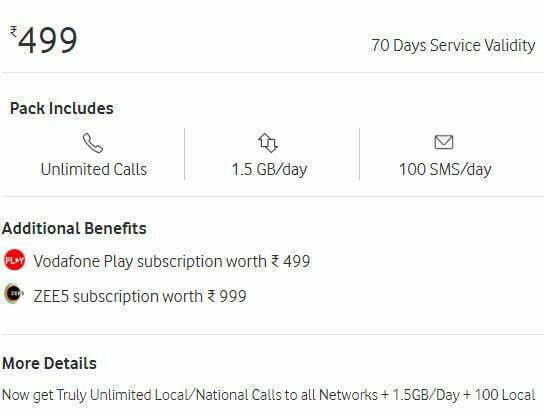The height and width of the screenshot is (415, 544).
Task: Click the data up-down arrows icon
Action: click(x=268, y=143)
